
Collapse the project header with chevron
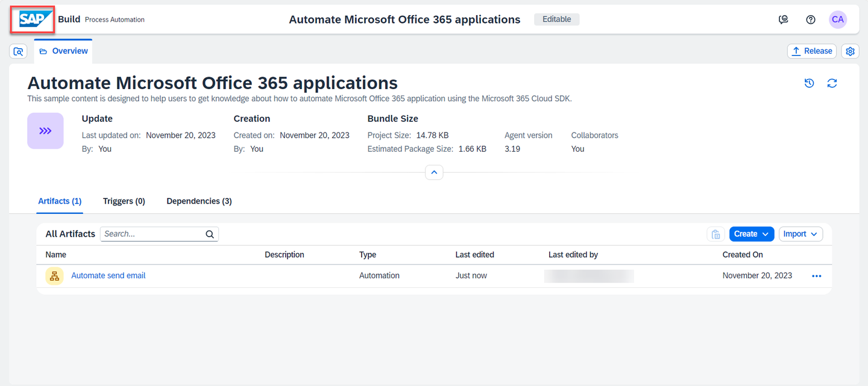click(434, 172)
